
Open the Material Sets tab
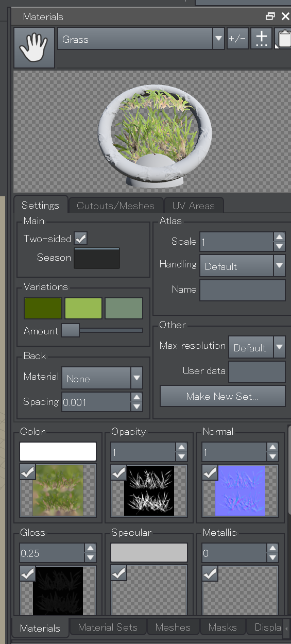108,627
